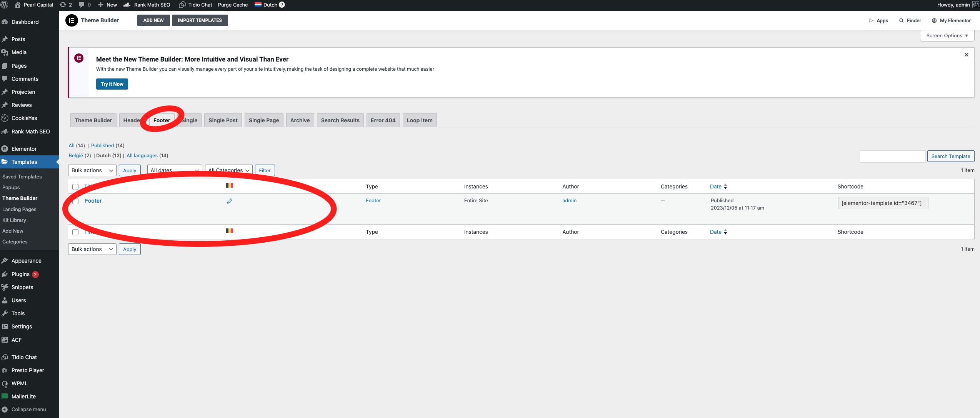Open Dashboard from the sidebar
The height and width of the screenshot is (418, 980).
(x=25, y=22)
